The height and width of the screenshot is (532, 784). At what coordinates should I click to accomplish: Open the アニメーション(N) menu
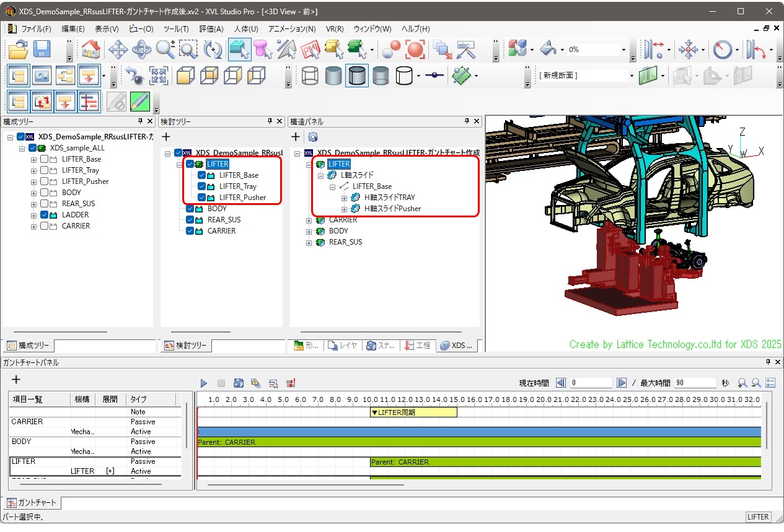pyautogui.click(x=291, y=28)
